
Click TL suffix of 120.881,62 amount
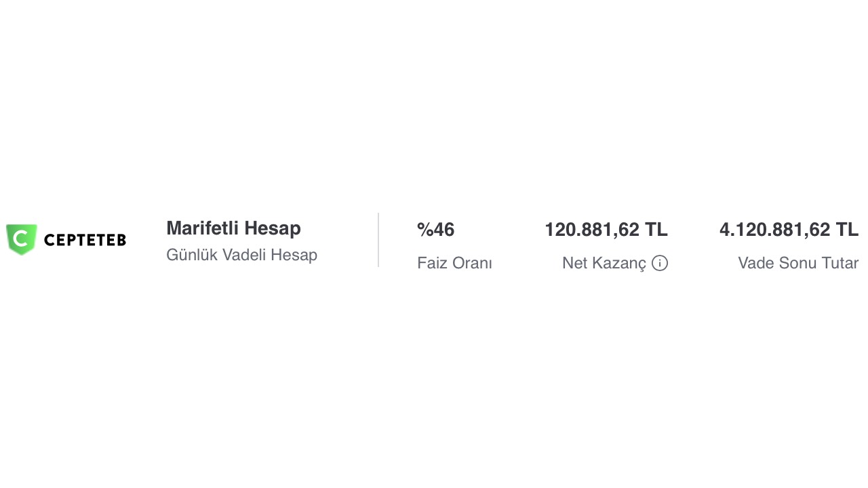pos(656,230)
